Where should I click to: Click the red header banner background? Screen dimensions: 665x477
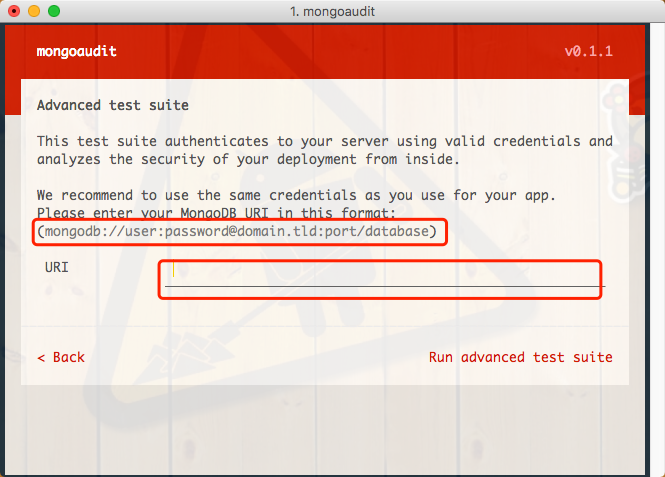[x=325, y=51]
